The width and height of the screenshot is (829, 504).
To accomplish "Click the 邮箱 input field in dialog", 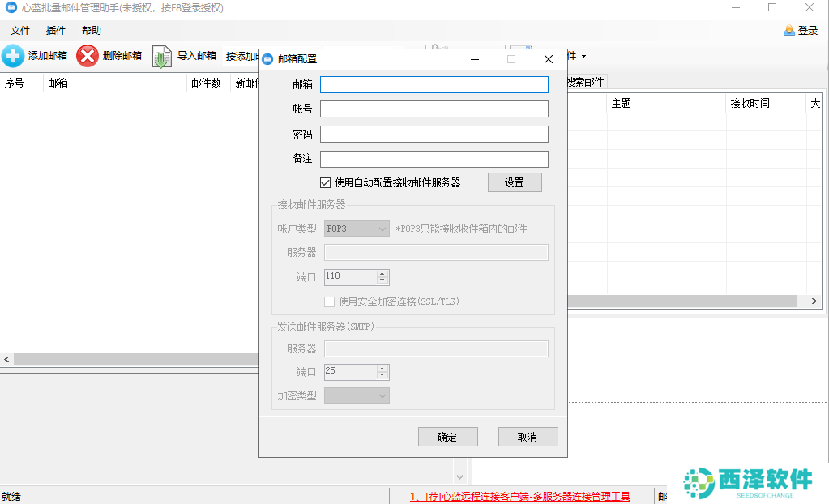I will (434, 84).
